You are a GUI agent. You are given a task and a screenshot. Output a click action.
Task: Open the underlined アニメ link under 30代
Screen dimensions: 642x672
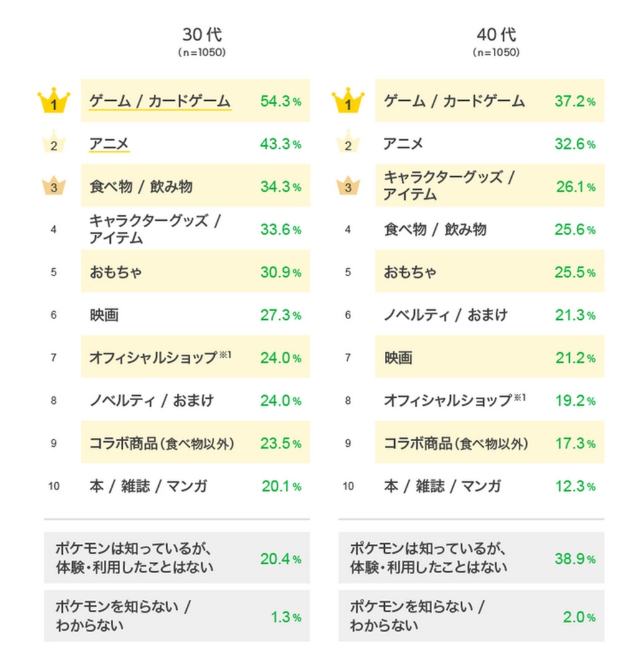point(109,144)
